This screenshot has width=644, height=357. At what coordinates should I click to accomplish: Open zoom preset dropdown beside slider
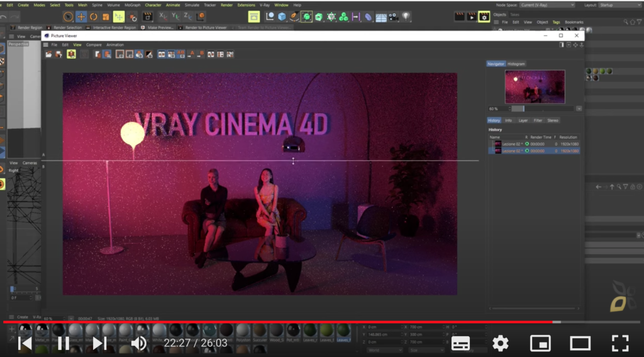pyautogui.click(x=579, y=108)
